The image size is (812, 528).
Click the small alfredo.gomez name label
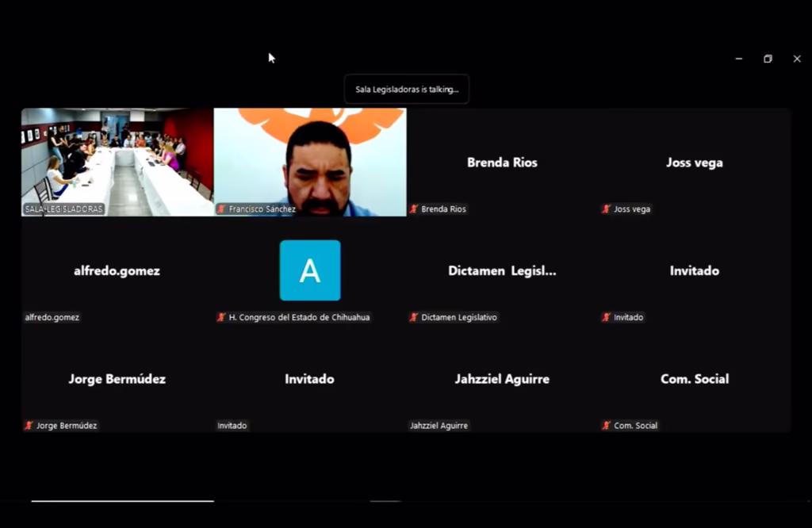(52, 317)
